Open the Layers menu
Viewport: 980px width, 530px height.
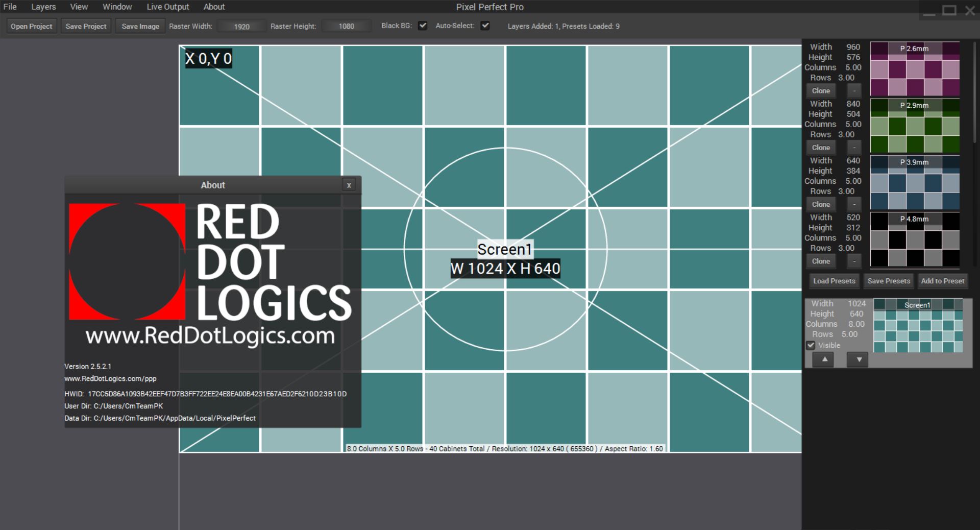tap(43, 7)
